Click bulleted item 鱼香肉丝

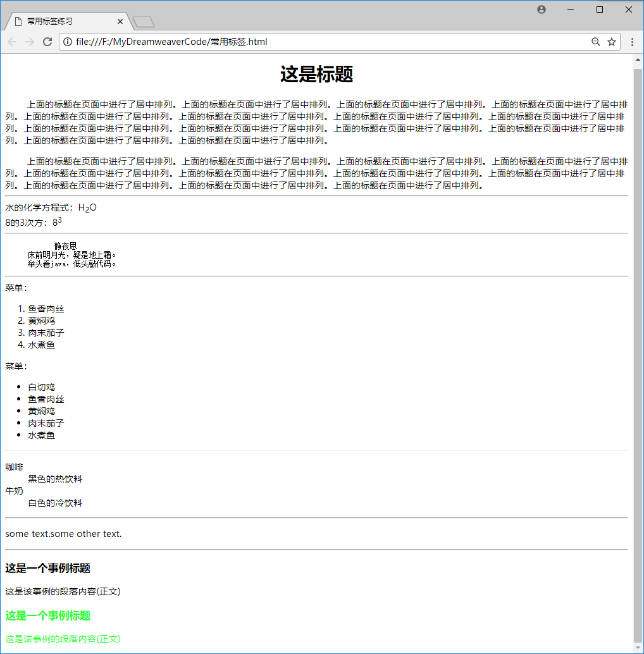pyautogui.click(x=46, y=399)
